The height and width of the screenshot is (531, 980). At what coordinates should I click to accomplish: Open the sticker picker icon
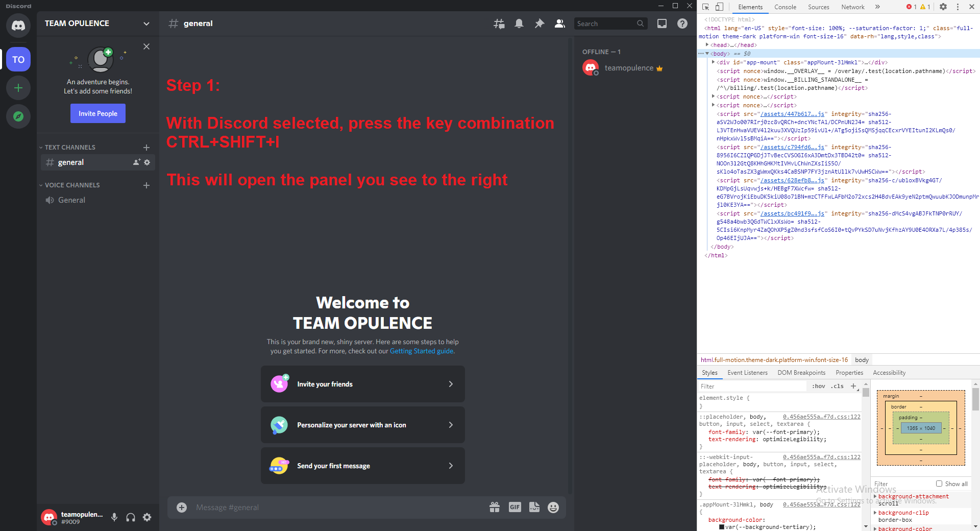click(x=534, y=507)
